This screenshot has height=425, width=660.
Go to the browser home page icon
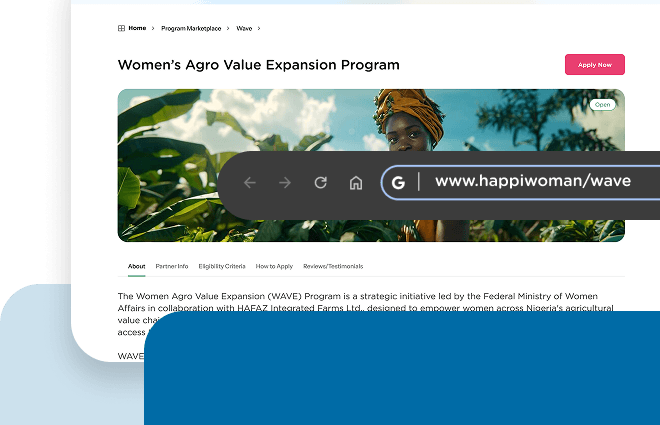(x=355, y=182)
